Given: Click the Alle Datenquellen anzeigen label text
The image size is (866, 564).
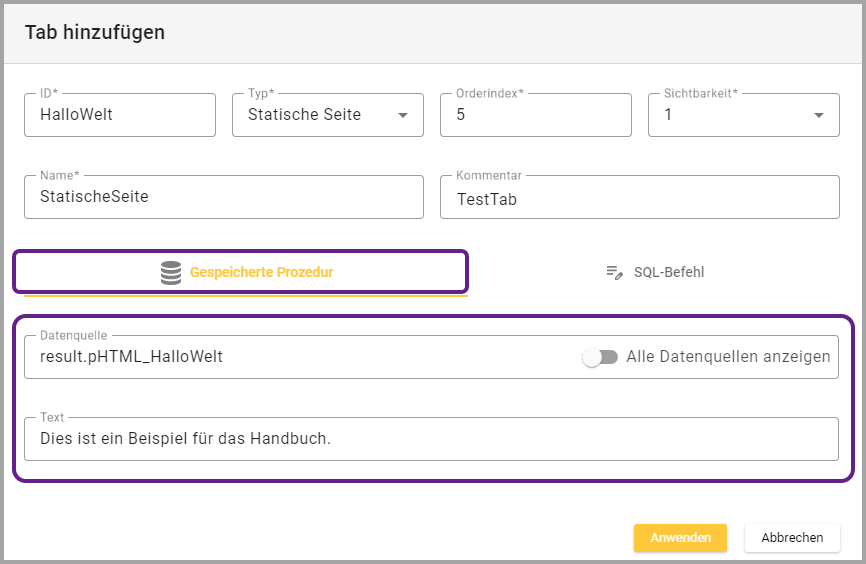Looking at the screenshot, I should click(x=728, y=357).
